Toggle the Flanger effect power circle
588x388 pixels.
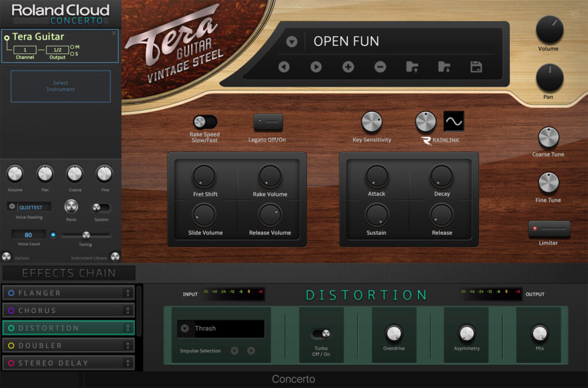click(11, 293)
